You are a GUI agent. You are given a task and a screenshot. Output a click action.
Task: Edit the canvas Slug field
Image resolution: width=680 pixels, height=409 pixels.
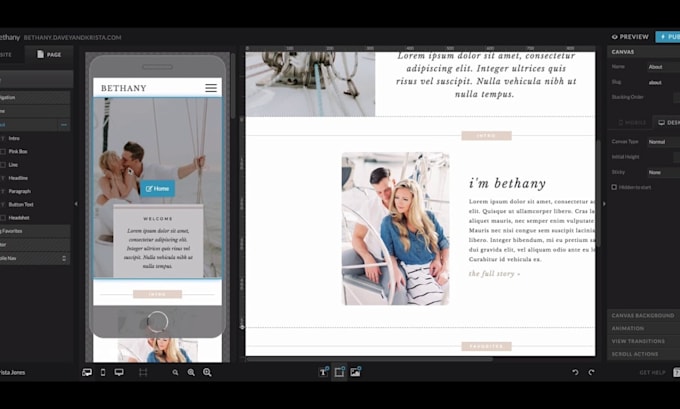(664, 82)
